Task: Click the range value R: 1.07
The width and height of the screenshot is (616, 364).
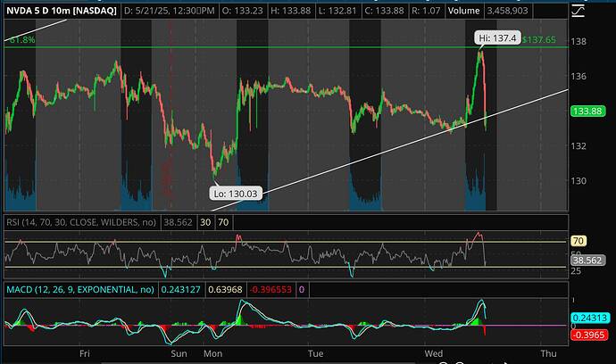Action: 426,11
